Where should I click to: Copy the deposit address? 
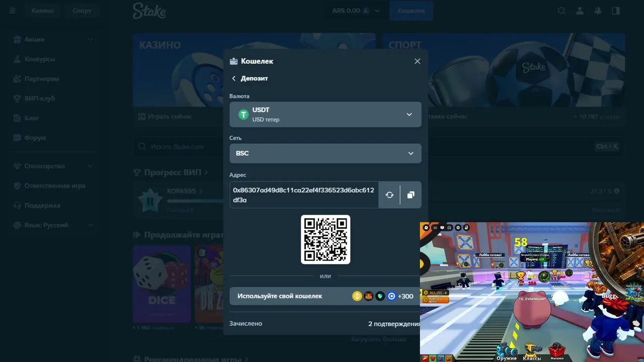pos(411,195)
